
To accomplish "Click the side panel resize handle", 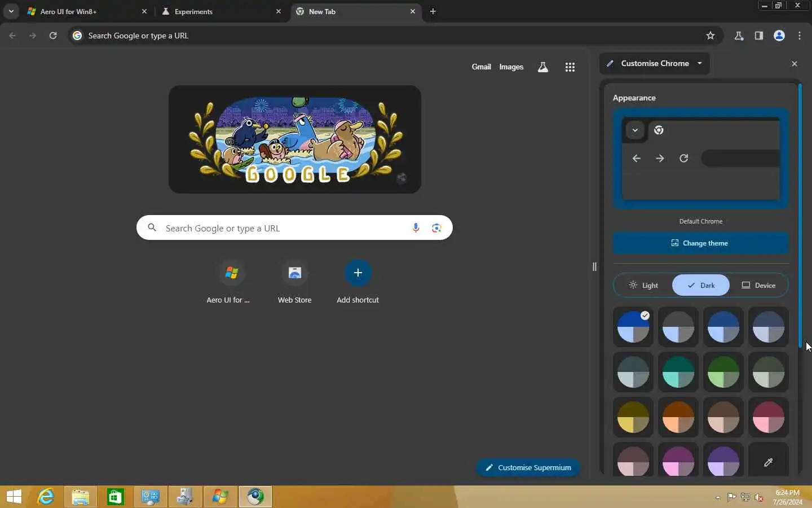I will (594, 266).
